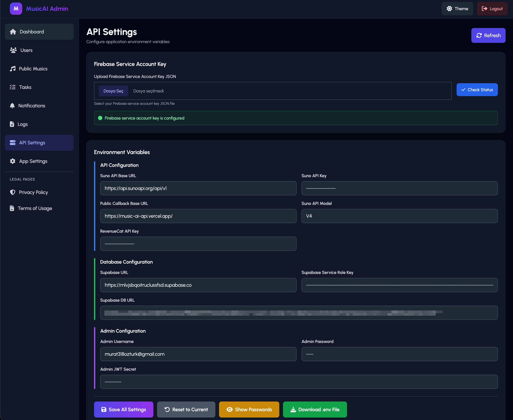Click the checkmark icon in Check Status

coord(463,90)
